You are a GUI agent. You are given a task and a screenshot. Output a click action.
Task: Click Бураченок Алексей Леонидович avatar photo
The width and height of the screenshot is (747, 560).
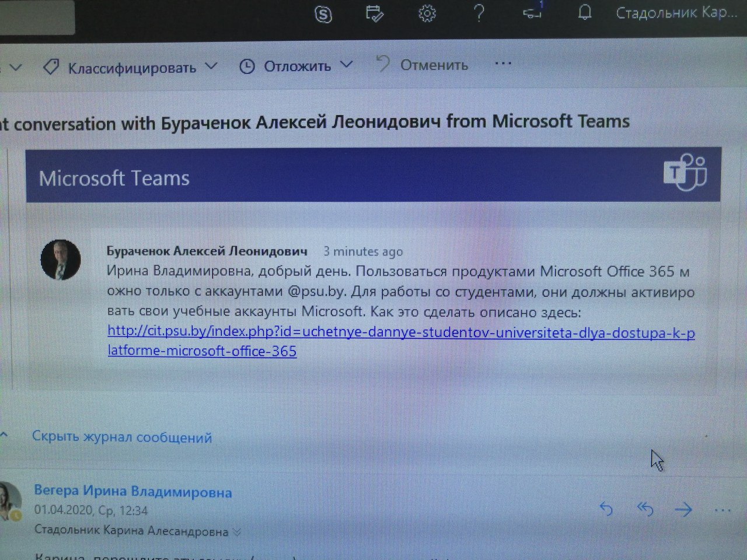[61, 260]
